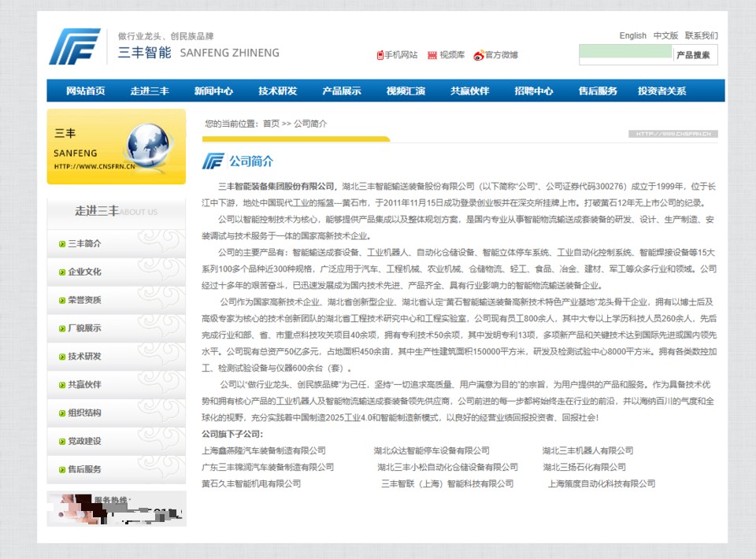Screen dimensions: 756x559
Task: Open the video library film icon
Action: click(432, 55)
